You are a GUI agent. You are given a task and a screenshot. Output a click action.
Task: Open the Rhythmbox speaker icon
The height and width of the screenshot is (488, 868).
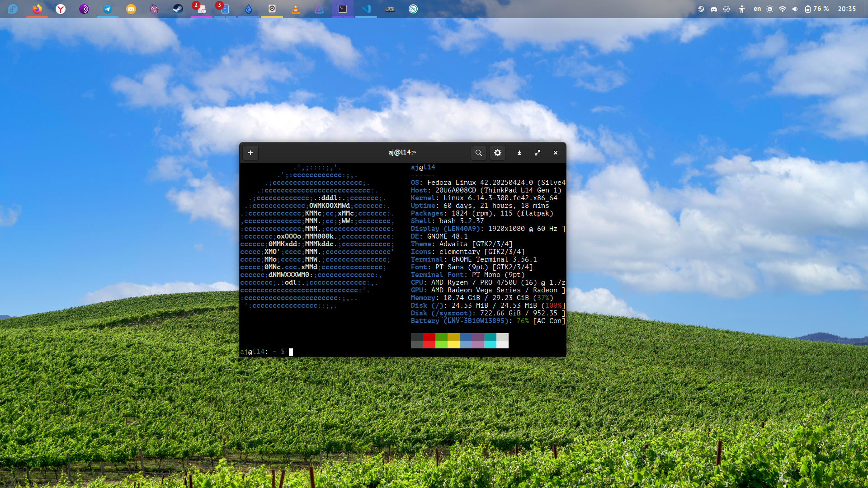[272, 9]
